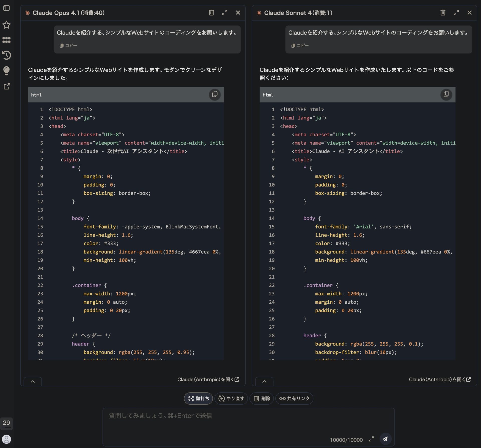This screenshot has width=481, height=448.
Task: Open Claude (Anthropic) link in Sonnet panel
Action: 440,379
